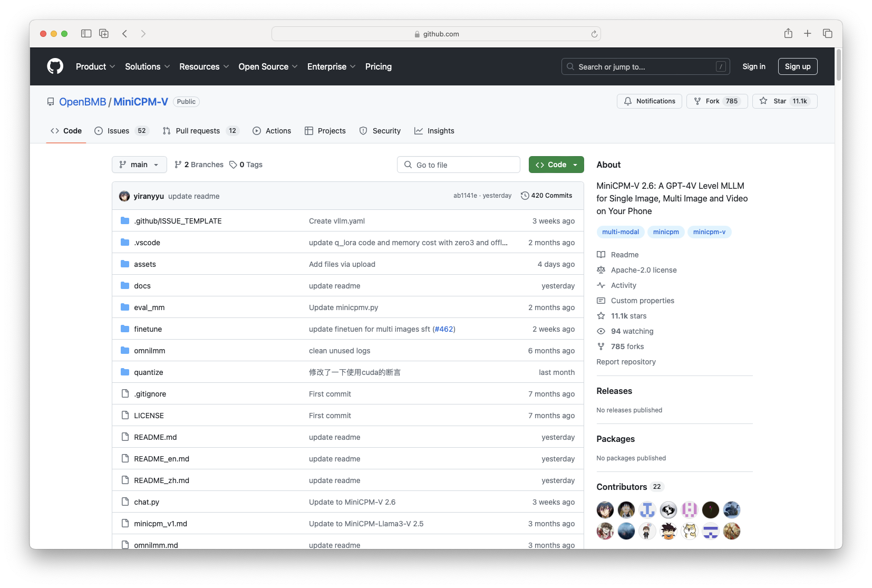The image size is (872, 588).
Task: Click the Safari forward arrow
Action: (143, 34)
